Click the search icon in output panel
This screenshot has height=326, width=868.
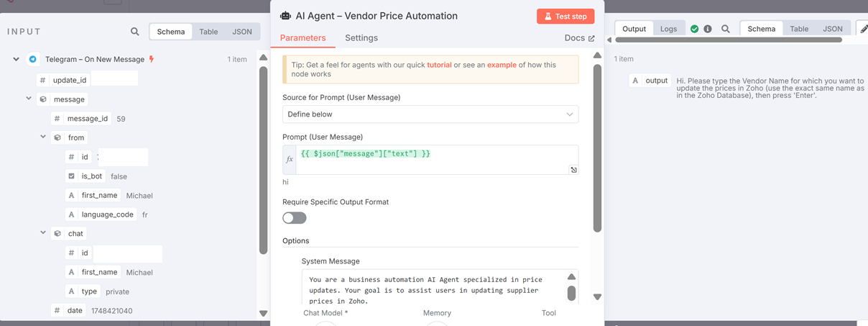(726, 29)
